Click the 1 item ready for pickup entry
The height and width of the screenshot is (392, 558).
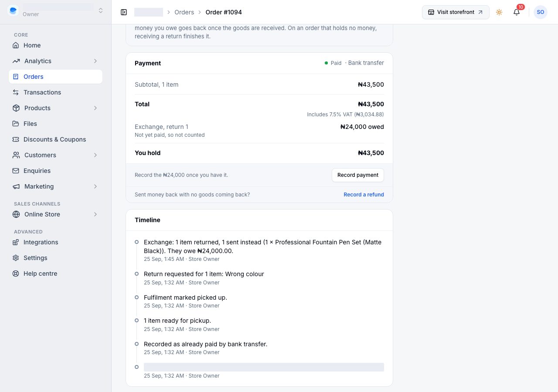pyautogui.click(x=177, y=321)
